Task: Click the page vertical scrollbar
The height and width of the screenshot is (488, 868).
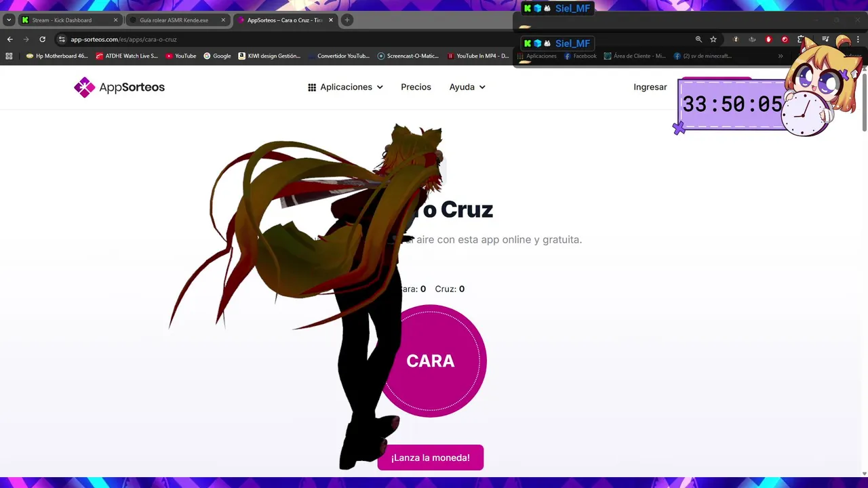Action: 864,102
